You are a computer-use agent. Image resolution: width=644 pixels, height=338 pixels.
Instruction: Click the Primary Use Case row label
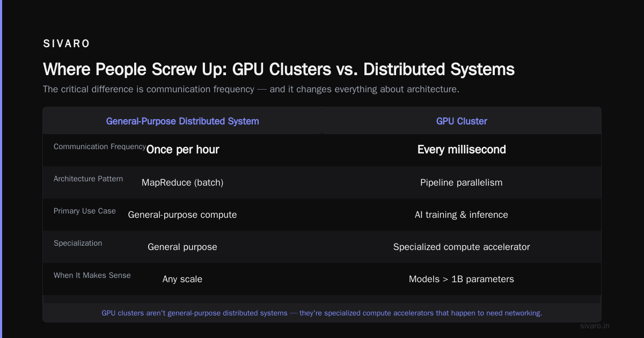tap(85, 211)
